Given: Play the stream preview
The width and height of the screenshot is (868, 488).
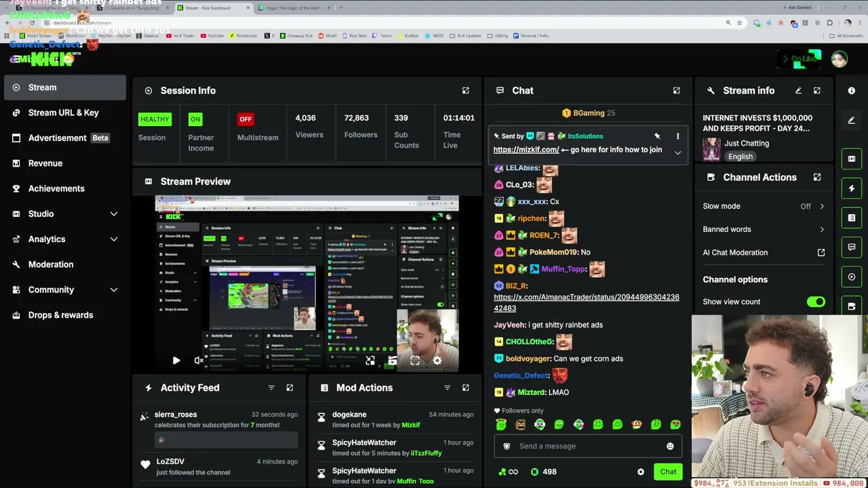Looking at the screenshot, I should [176, 361].
